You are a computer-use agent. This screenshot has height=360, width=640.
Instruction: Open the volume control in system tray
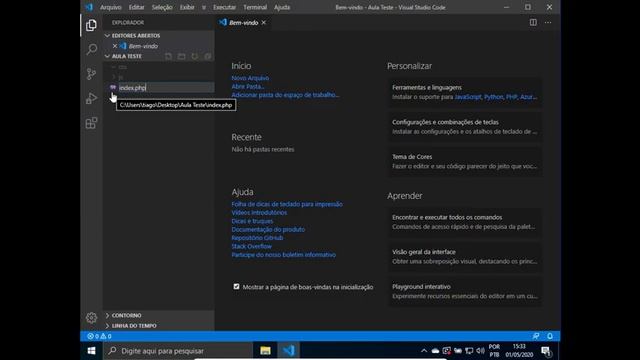(480, 351)
